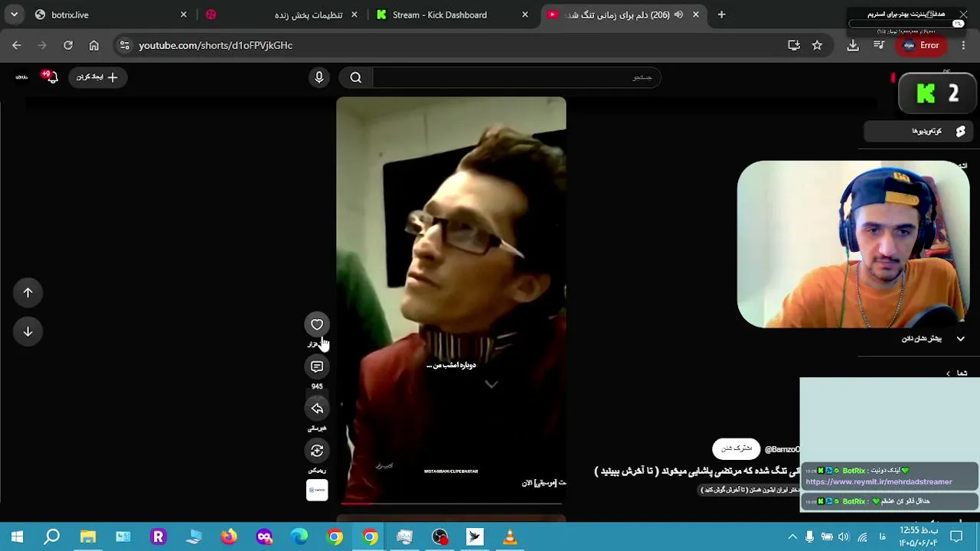Screen dimensions: 980x551
Task: Open Microsoft Edge from the taskbar
Action: coord(299,537)
